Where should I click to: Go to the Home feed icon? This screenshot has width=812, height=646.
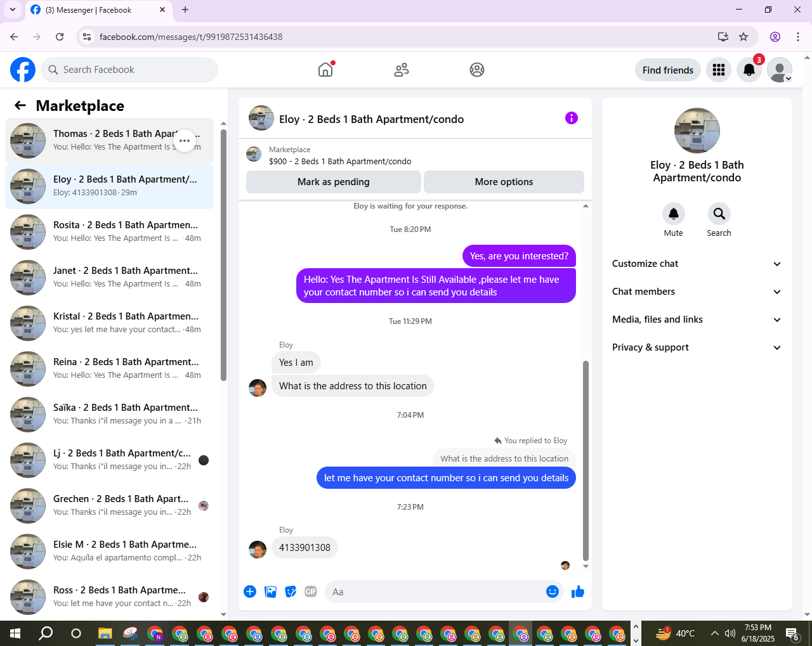point(325,70)
